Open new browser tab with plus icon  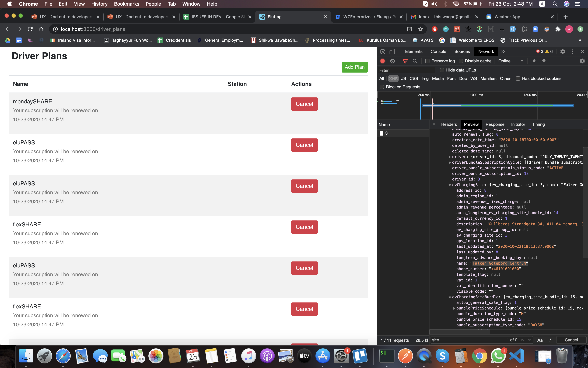pyautogui.click(x=566, y=17)
